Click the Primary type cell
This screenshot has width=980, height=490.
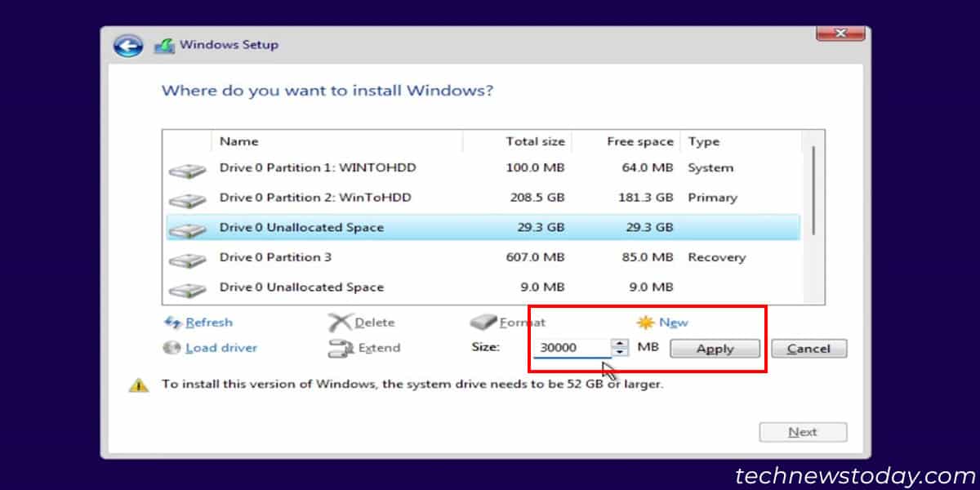tap(712, 198)
